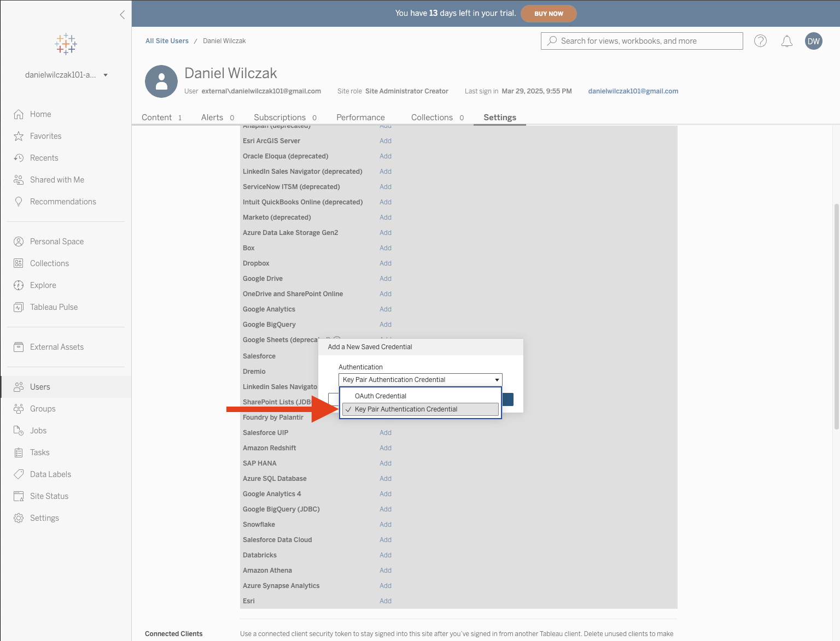Open External Assets icon
This screenshot has width=840, height=641.
tap(19, 347)
